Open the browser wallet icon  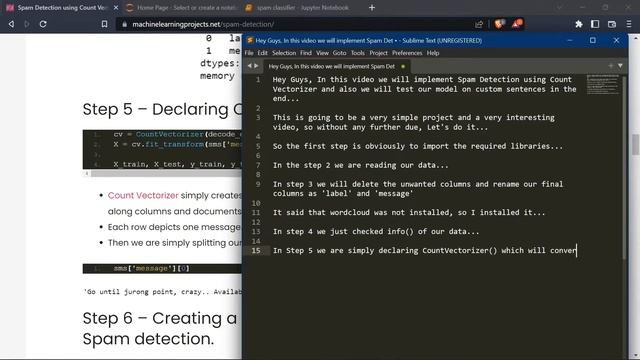(612, 24)
